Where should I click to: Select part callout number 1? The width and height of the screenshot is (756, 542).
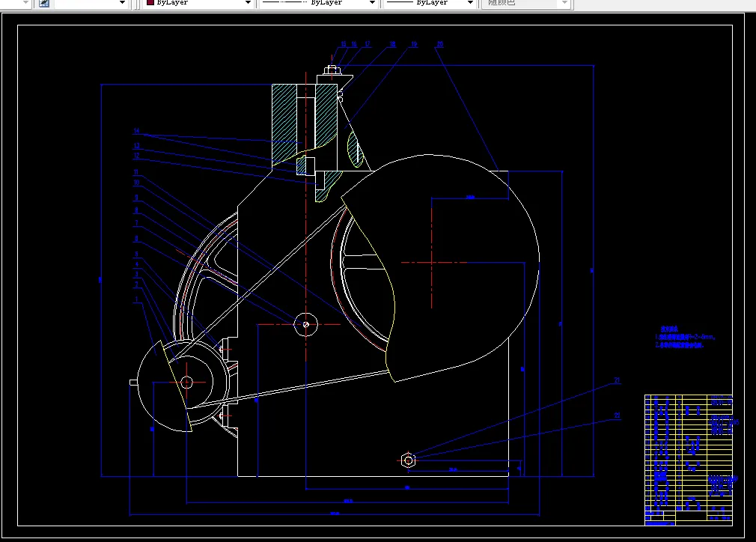(136, 299)
